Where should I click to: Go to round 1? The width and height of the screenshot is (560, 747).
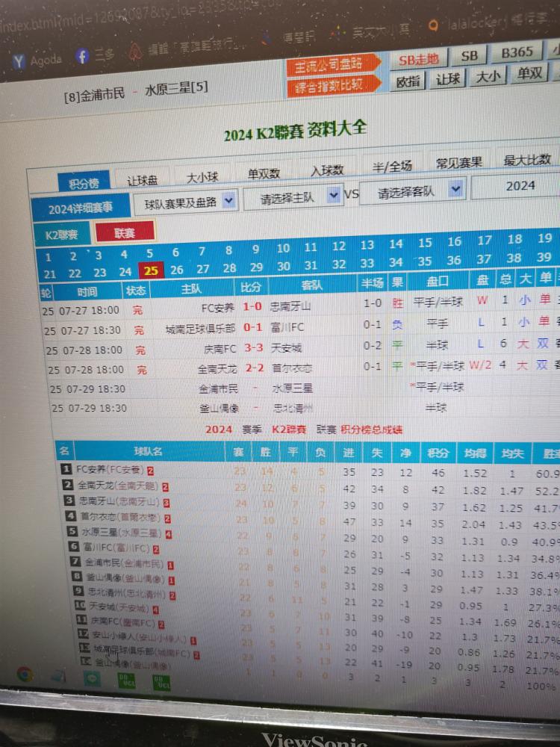(48, 258)
